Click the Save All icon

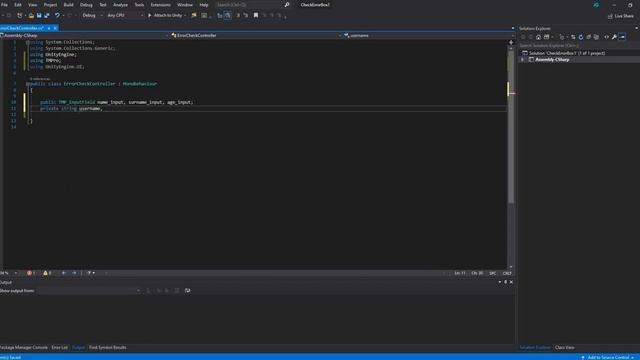point(47,16)
